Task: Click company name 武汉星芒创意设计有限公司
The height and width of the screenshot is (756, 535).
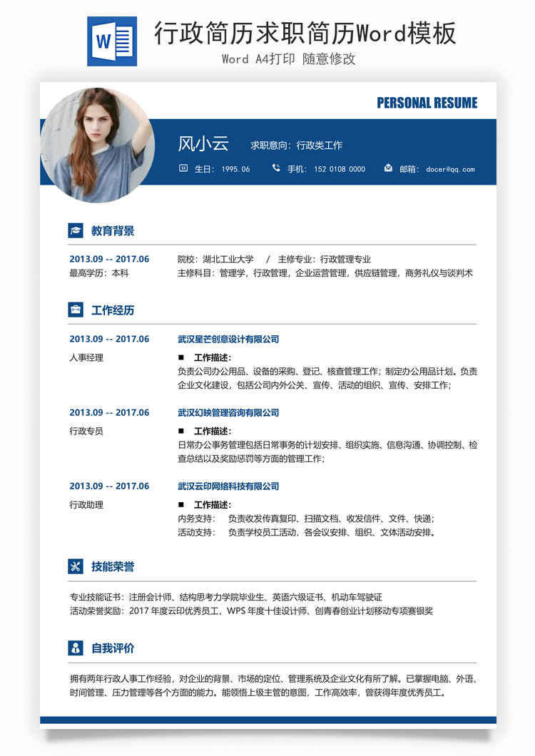Action: [x=228, y=339]
